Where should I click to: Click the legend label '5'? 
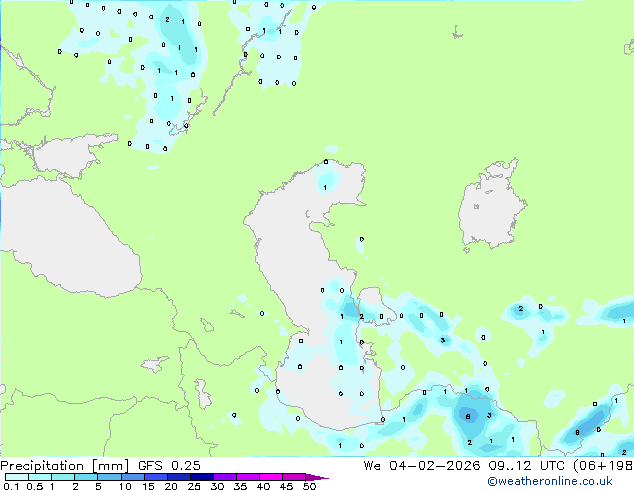(98, 486)
